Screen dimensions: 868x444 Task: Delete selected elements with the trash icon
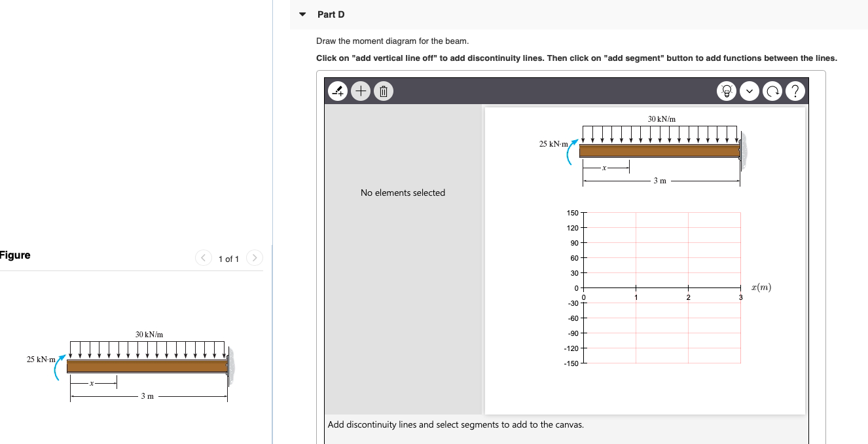pyautogui.click(x=383, y=91)
